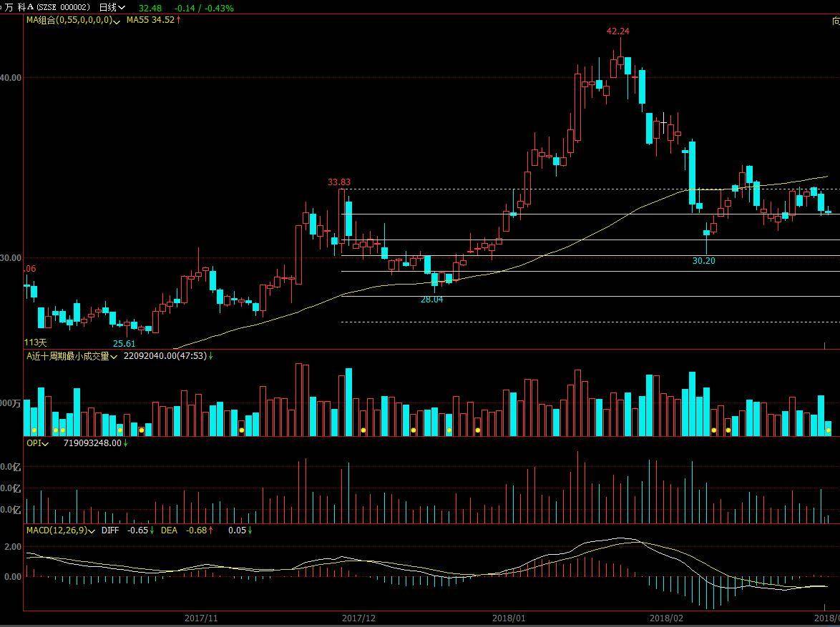
Task: Select the volume value 22092040.00(47:53)
Action: point(165,356)
